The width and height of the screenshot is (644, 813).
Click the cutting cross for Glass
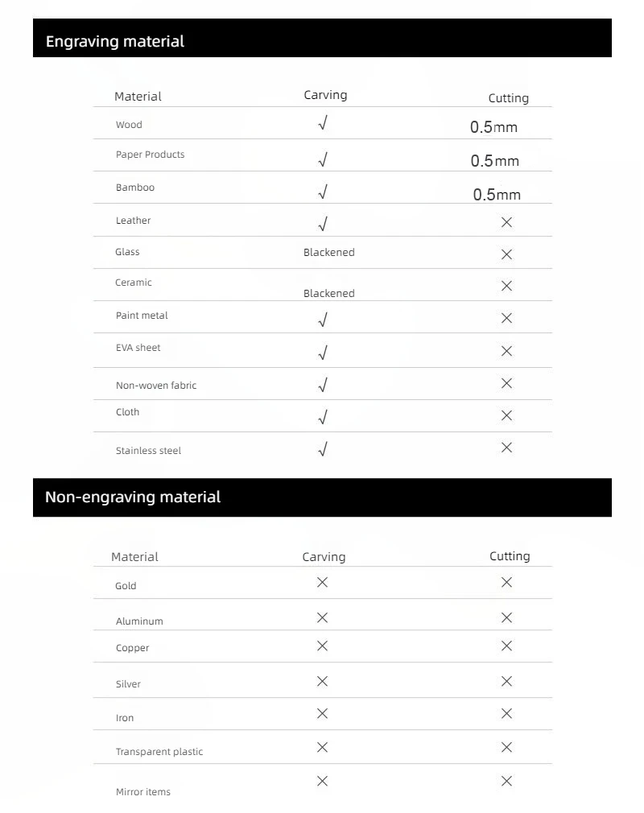coord(506,254)
